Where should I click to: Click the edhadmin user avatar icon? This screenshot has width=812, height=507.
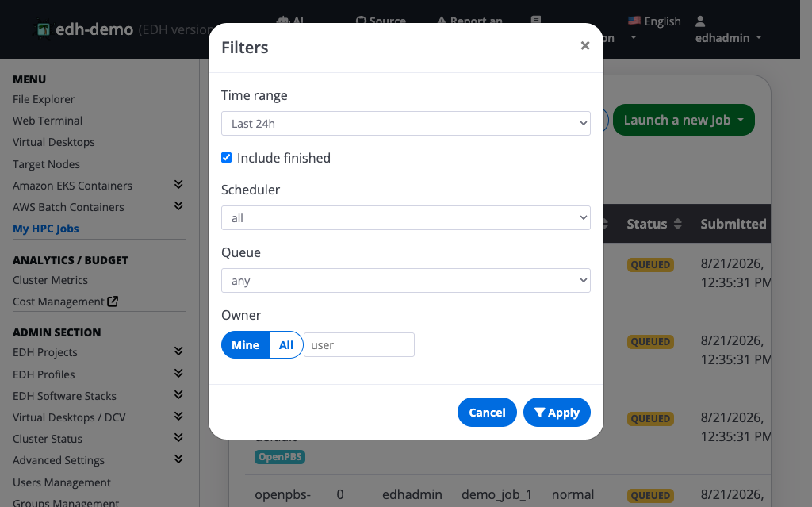pyautogui.click(x=700, y=21)
